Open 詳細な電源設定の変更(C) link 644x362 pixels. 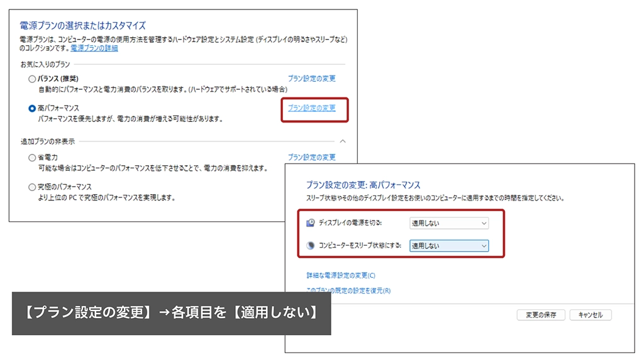tap(340, 275)
